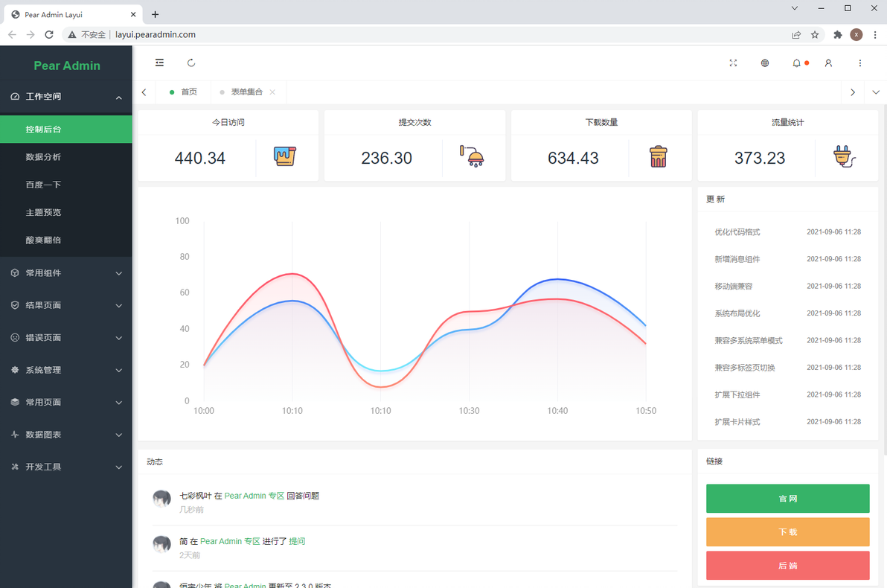Click the plug icon in 流量统计 card
The image size is (887, 588).
[x=844, y=157]
